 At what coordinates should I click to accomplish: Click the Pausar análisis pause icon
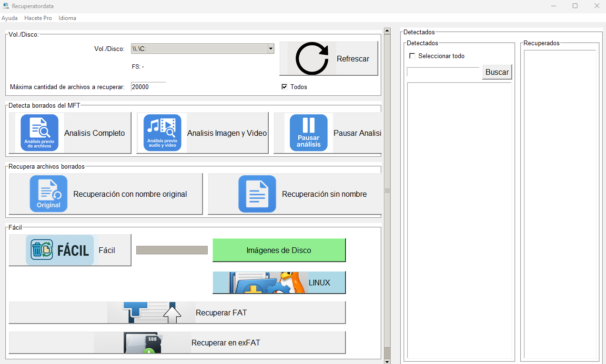coord(309,133)
